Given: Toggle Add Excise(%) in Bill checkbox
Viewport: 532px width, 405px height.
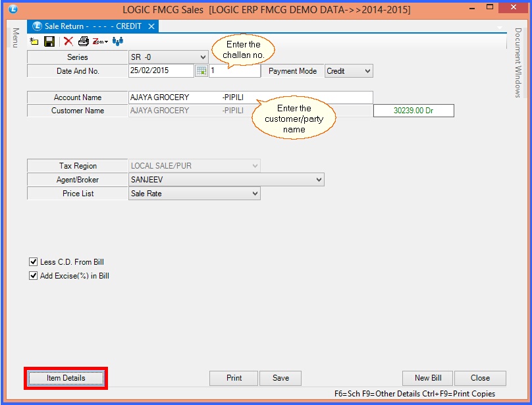Looking at the screenshot, I should [34, 276].
